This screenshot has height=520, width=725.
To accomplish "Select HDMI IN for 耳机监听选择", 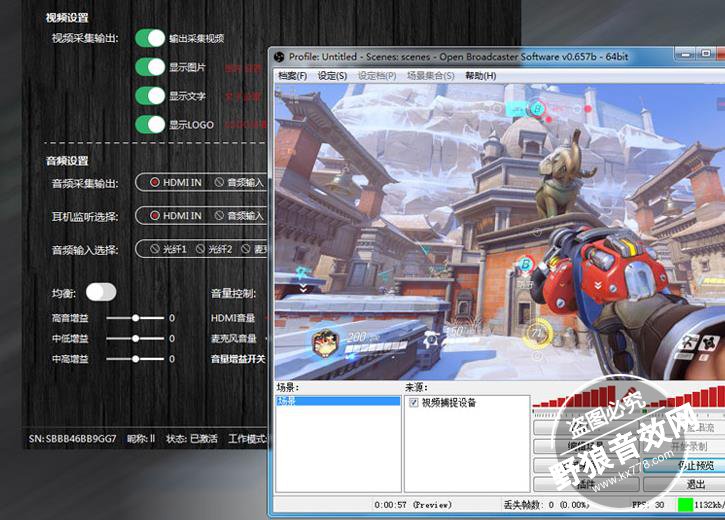I will click(176, 216).
